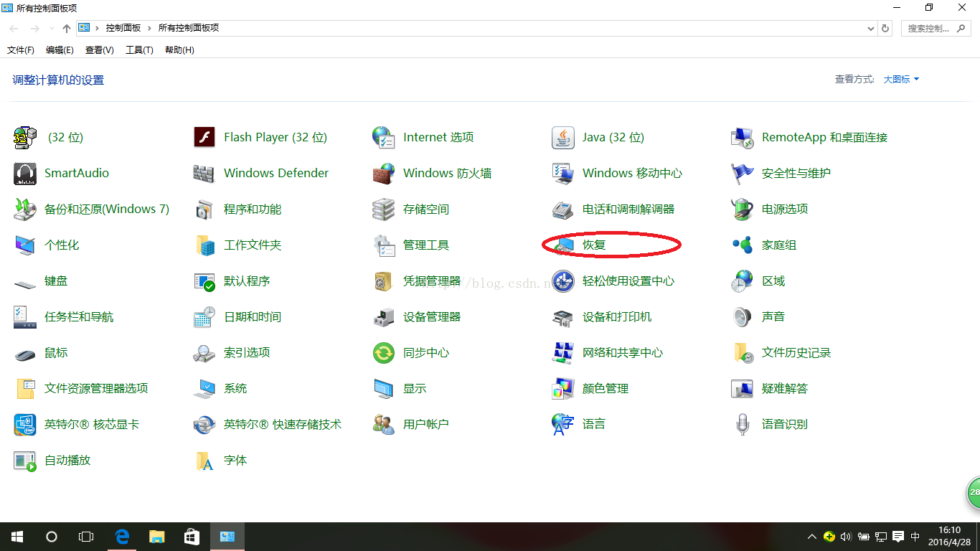
Task: Open the 家庭组 icon
Action: tap(743, 245)
